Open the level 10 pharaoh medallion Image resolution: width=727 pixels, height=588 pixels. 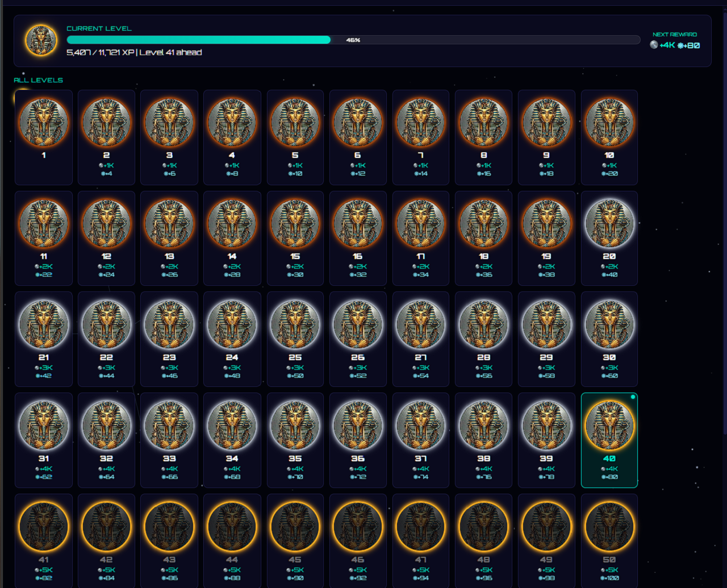click(609, 123)
